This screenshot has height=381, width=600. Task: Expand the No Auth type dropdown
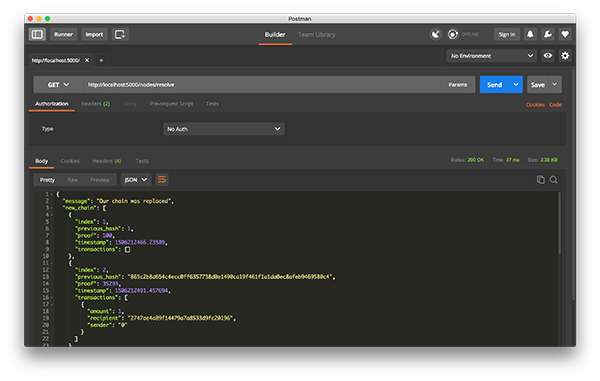224,129
